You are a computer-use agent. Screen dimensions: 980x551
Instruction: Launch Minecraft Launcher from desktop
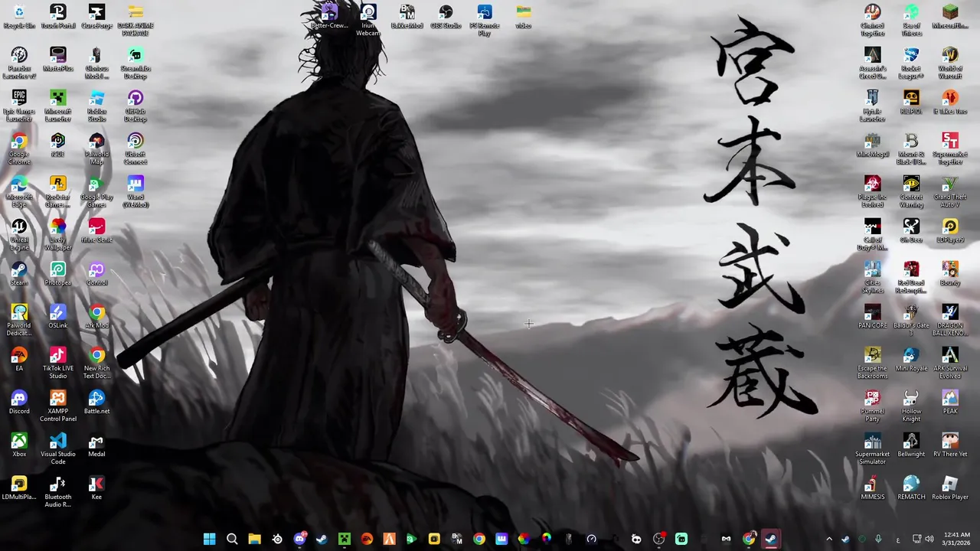tap(58, 106)
